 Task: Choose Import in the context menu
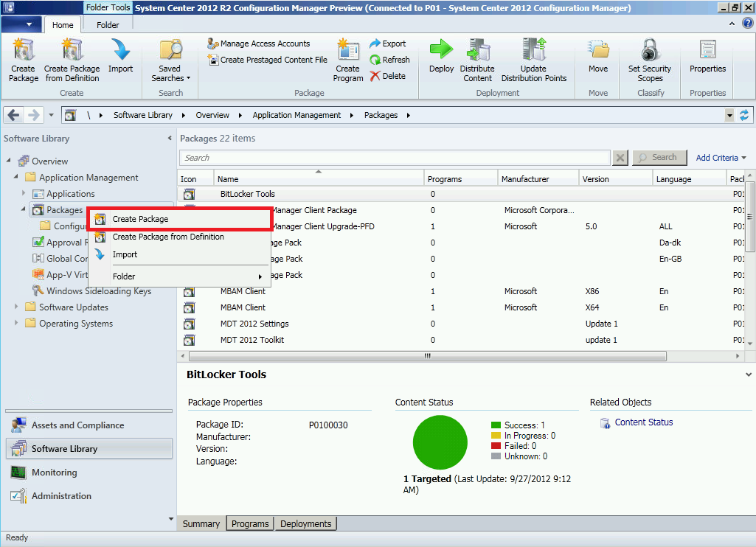pyautogui.click(x=179, y=254)
